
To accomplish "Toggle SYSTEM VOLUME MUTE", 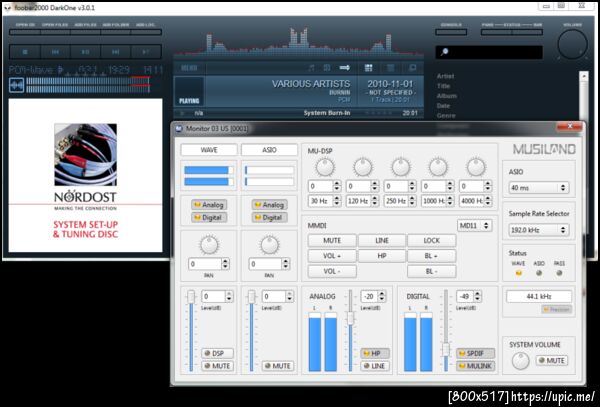I will click(x=552, y=360).
